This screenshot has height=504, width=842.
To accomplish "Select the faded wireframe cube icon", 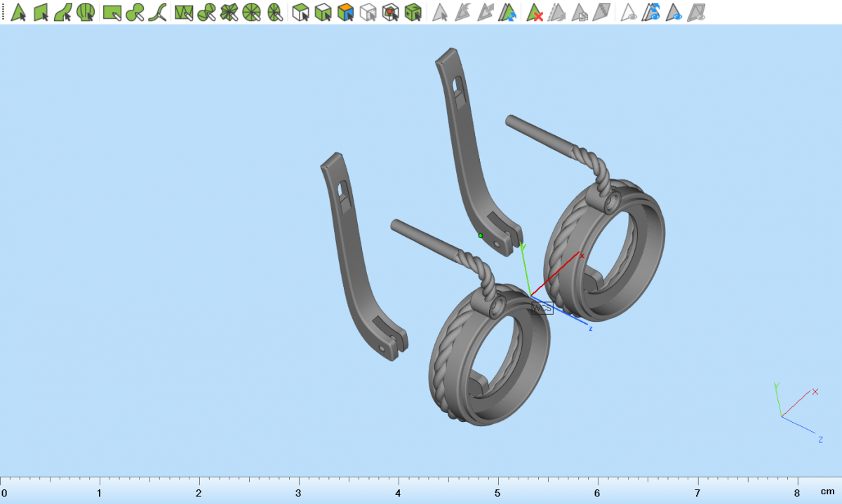I will pos(368,12).
